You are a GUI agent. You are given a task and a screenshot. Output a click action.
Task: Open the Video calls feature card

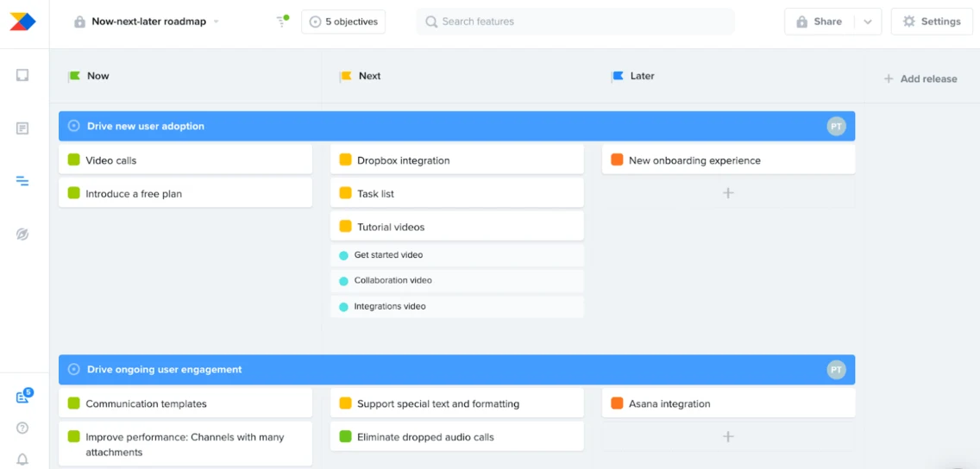pos(185,159)
